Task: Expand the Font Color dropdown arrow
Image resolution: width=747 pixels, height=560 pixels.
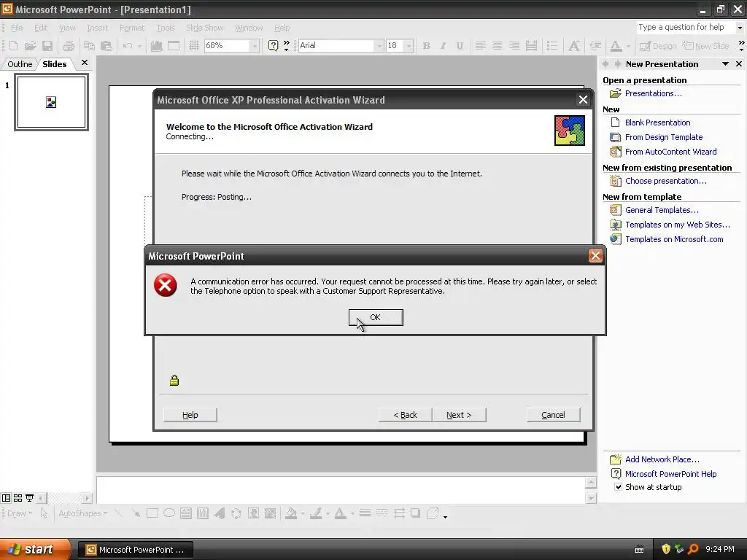Action: 628,46
